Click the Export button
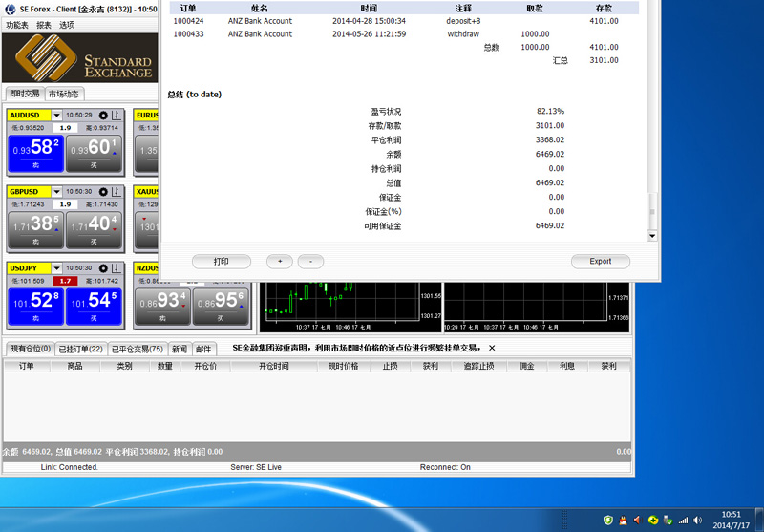 coord(601,262)
